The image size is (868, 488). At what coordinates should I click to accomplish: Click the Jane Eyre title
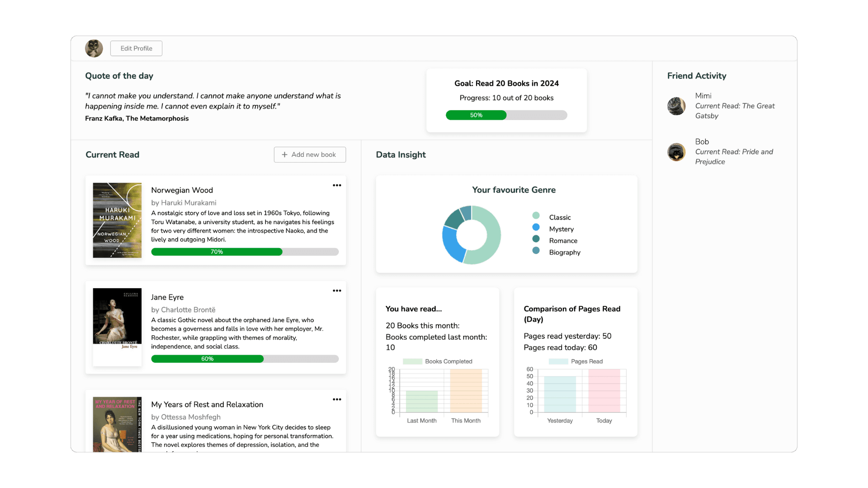(167, 297)
